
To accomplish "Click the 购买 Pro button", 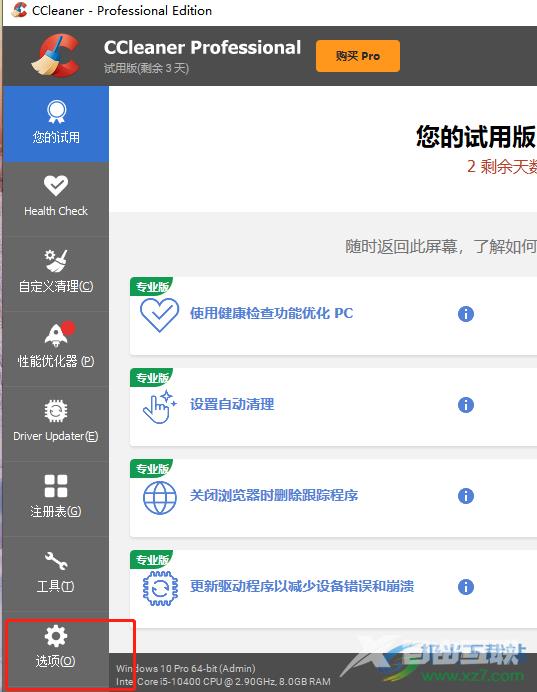I will tap(358, 56).
